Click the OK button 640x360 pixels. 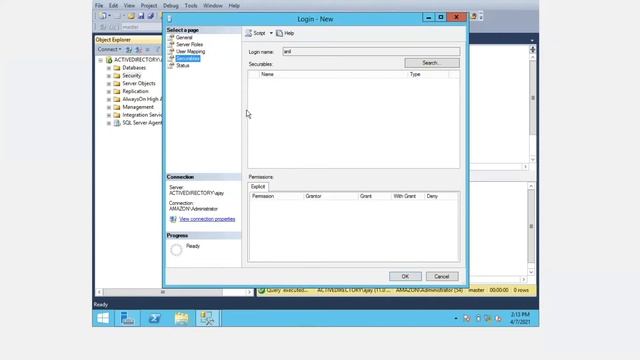click(405, 276)
